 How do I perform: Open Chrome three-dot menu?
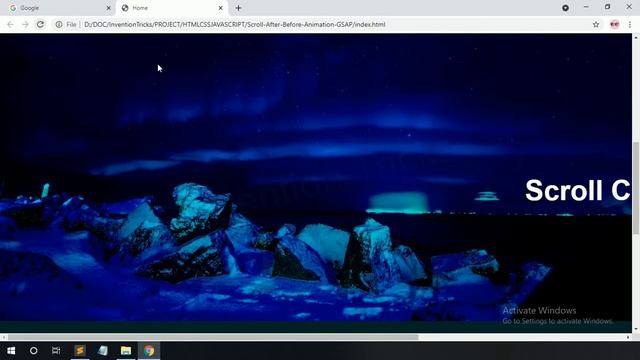click(630, 24)
